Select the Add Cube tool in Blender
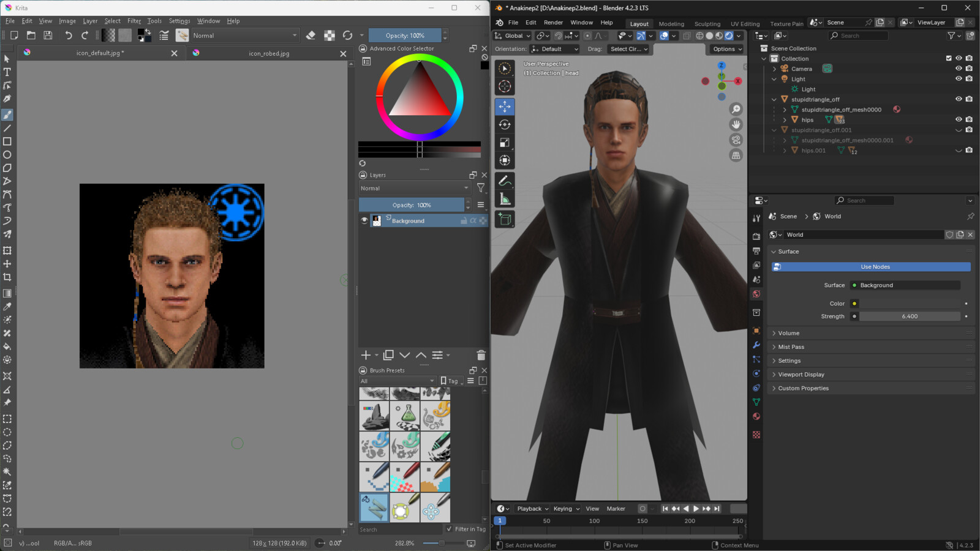The image size is (980, 551). [505, 219]
